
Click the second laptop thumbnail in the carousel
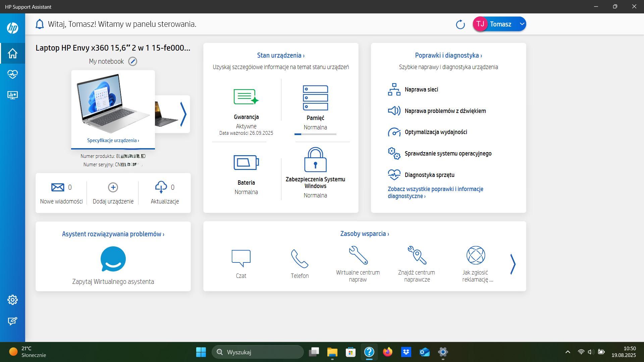167,114
